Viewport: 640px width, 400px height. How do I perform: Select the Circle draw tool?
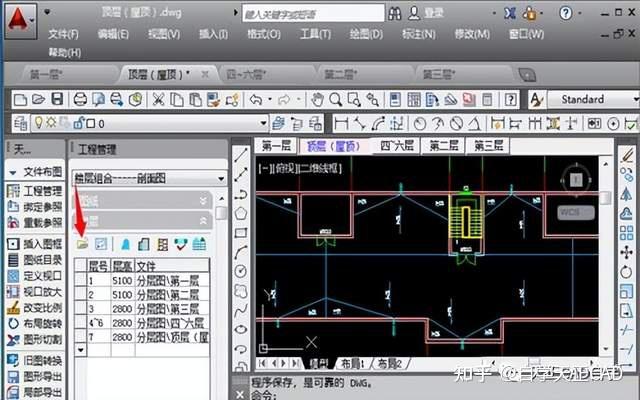[x=241, y=271]
